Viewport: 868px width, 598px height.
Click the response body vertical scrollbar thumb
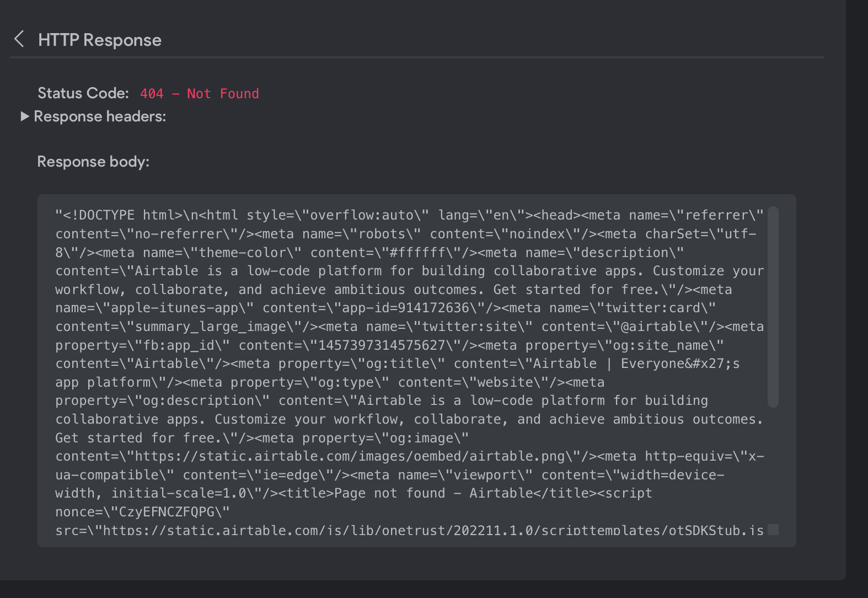pos(773,307)
